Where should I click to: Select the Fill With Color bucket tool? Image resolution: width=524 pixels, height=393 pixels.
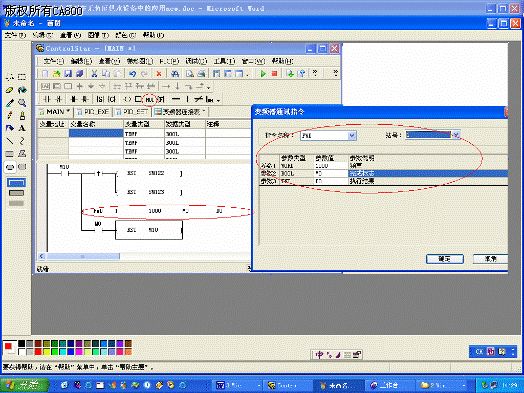pyautogui.click(x=22, y=90)
